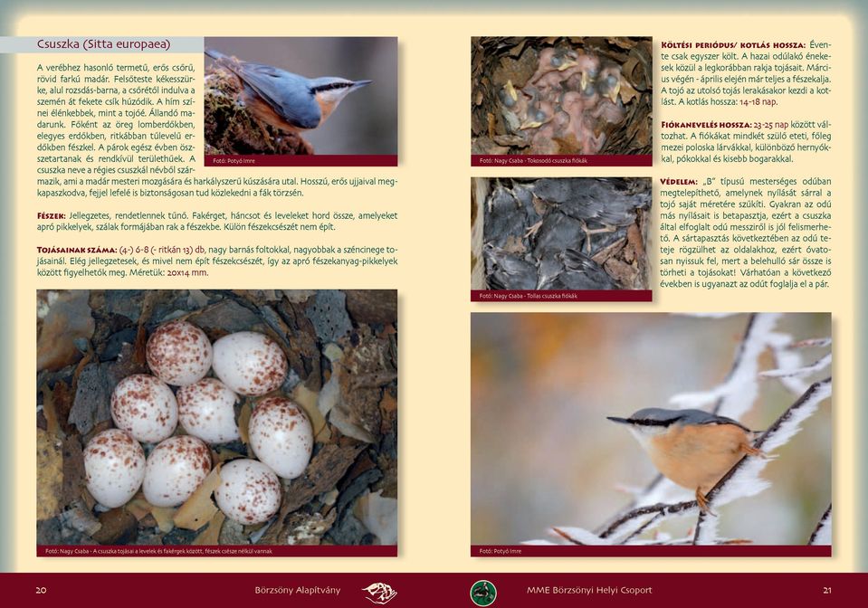Click caption 'Tokosodó csuszka fiókák'

[557, 161]
